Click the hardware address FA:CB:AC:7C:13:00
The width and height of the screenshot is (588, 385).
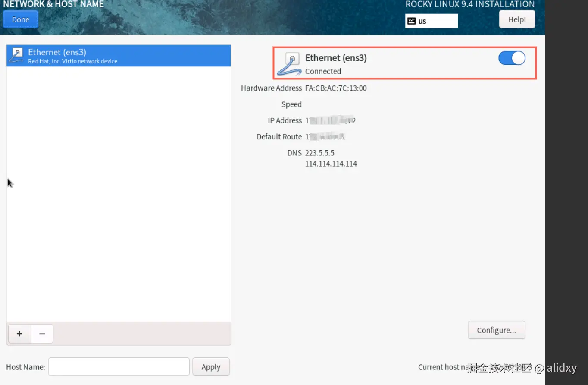tap(336, 88)
